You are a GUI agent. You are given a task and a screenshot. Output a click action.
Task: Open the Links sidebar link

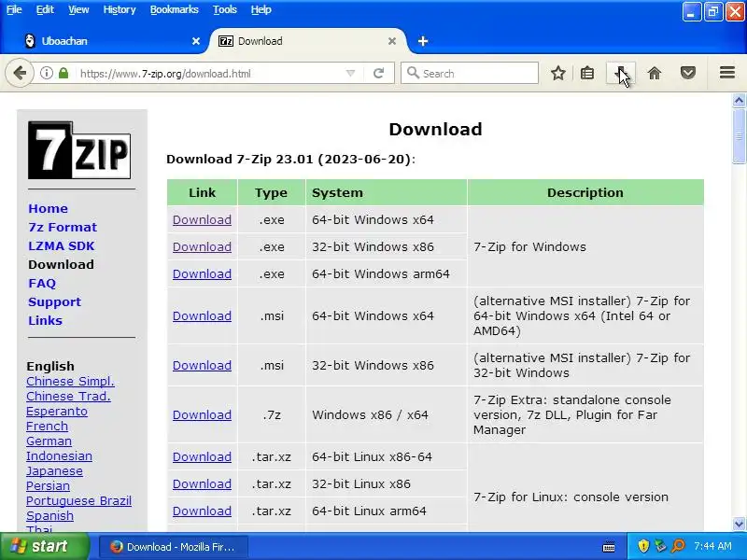(45, 321)
